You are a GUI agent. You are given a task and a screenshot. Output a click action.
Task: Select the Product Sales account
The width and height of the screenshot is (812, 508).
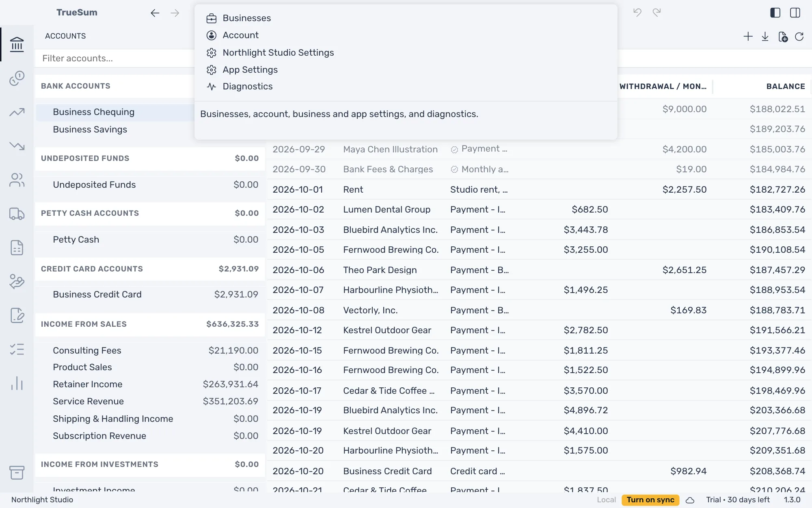point(150,367)
